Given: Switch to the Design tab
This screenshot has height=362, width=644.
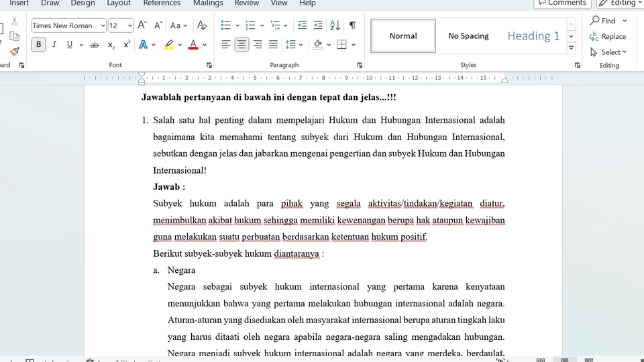Looking at the screenshot, I should (83, 3).
